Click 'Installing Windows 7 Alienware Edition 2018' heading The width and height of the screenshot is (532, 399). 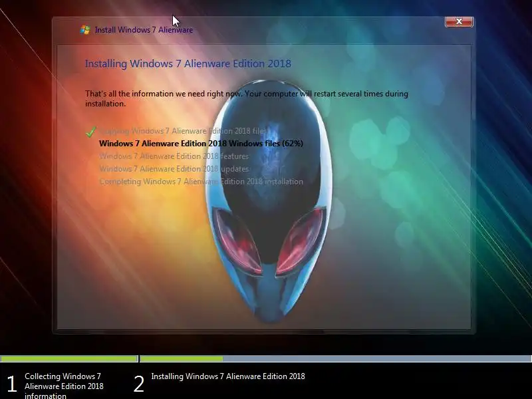188,63
